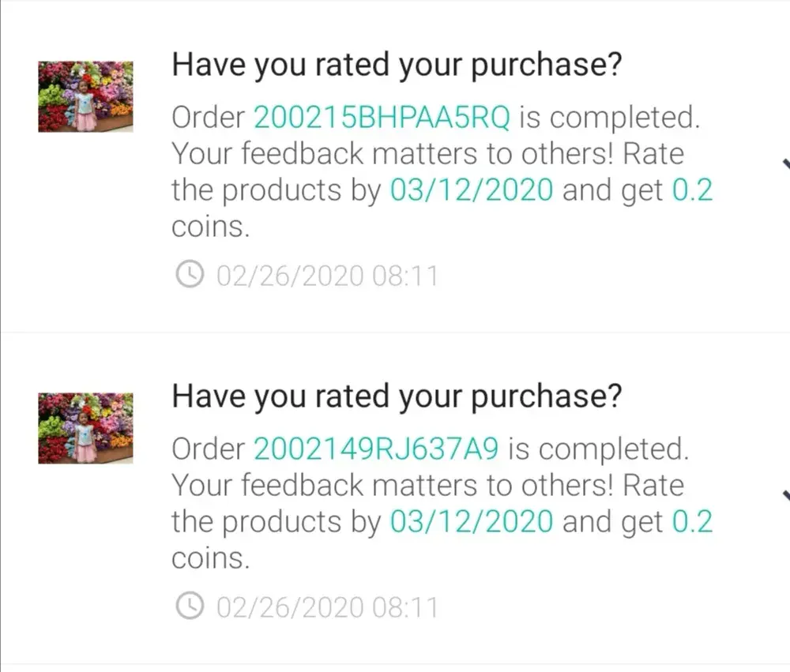Click clock icon in order 2002149RJ637A9 notification
The image size is (790, 672).
pyautogui.click(x=188, y=607)
